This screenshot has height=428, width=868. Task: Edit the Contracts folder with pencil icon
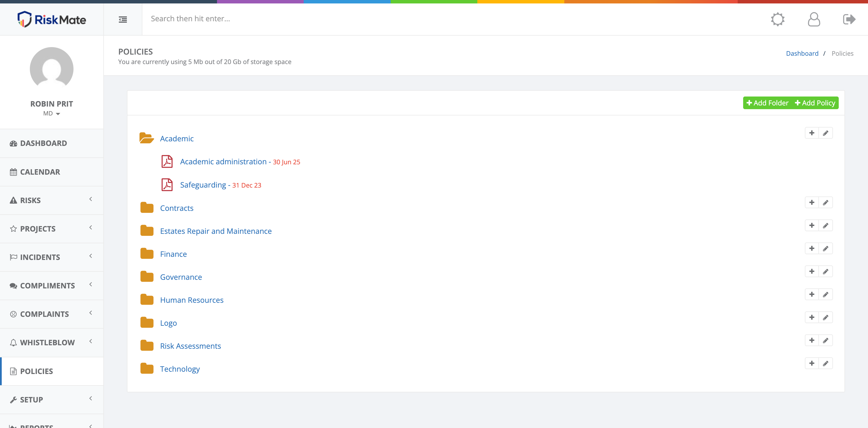point(826,202)
